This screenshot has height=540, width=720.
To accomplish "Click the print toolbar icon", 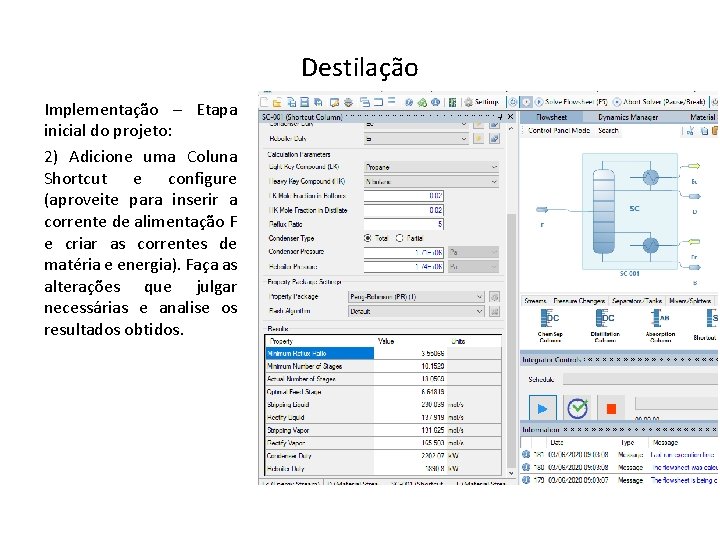I will pyautogui.click(x=349, y=102).
